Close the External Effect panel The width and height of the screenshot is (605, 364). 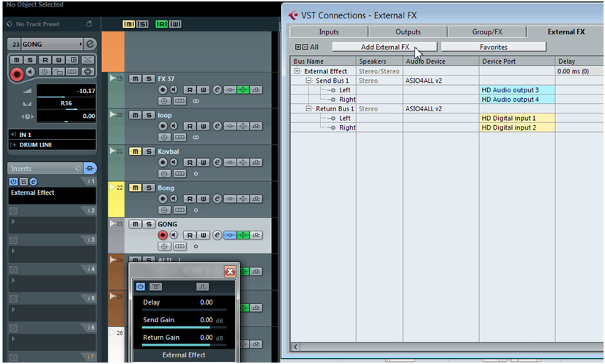(x=230, y=272)
